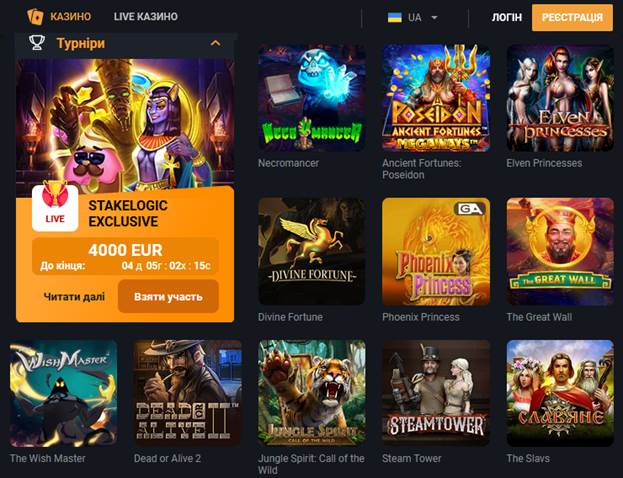
Task: Click the casino cards logo icon
Action: pyautogui.click(x=35, y=17)
